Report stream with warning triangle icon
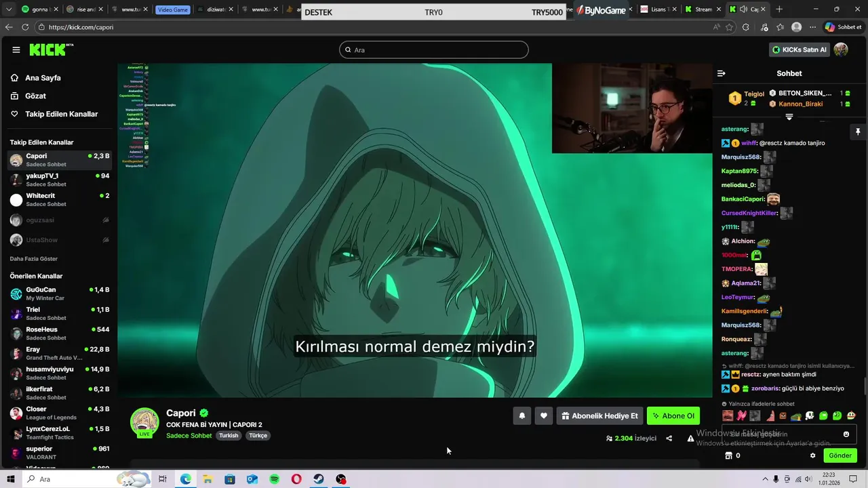The image size is (868, 488). tap(690, 439)
